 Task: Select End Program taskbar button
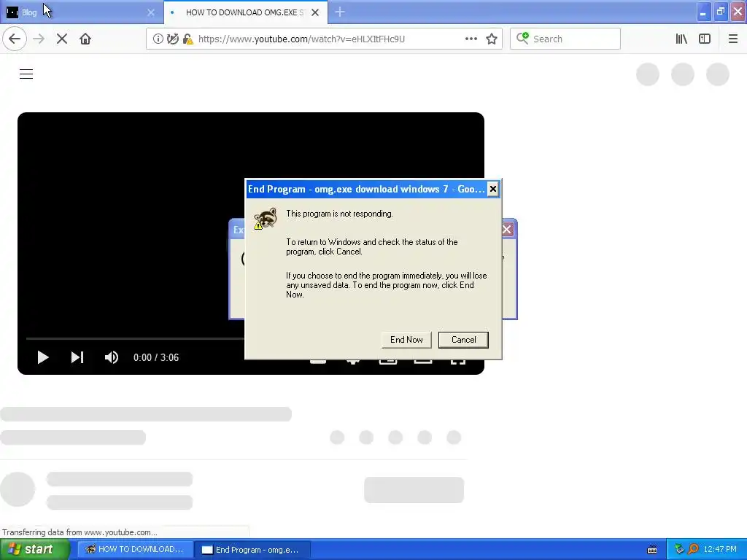pyautogui.click(x=252, y=550)
